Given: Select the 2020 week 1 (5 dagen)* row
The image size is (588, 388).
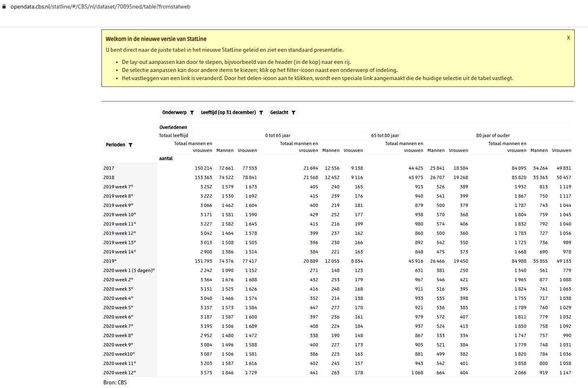Looking at the screenshot, I should point(129,270).
